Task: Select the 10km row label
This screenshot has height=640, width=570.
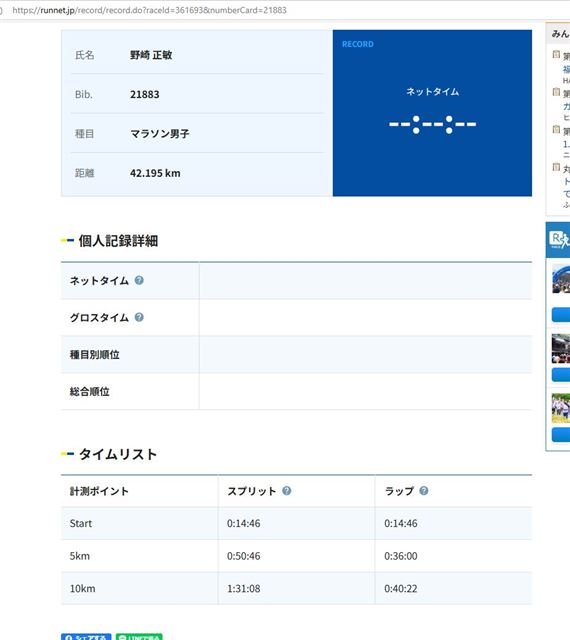Action: [x=82, y=589]
